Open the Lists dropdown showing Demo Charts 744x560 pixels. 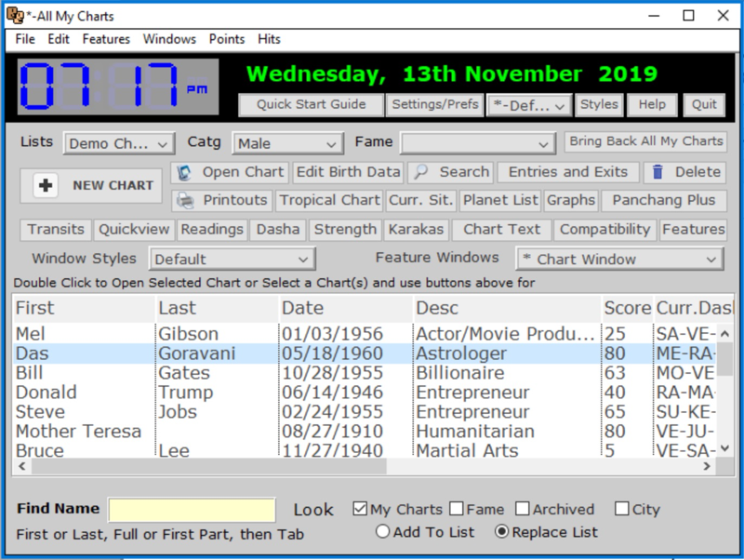pyautogui.click(x=119, y=144)
